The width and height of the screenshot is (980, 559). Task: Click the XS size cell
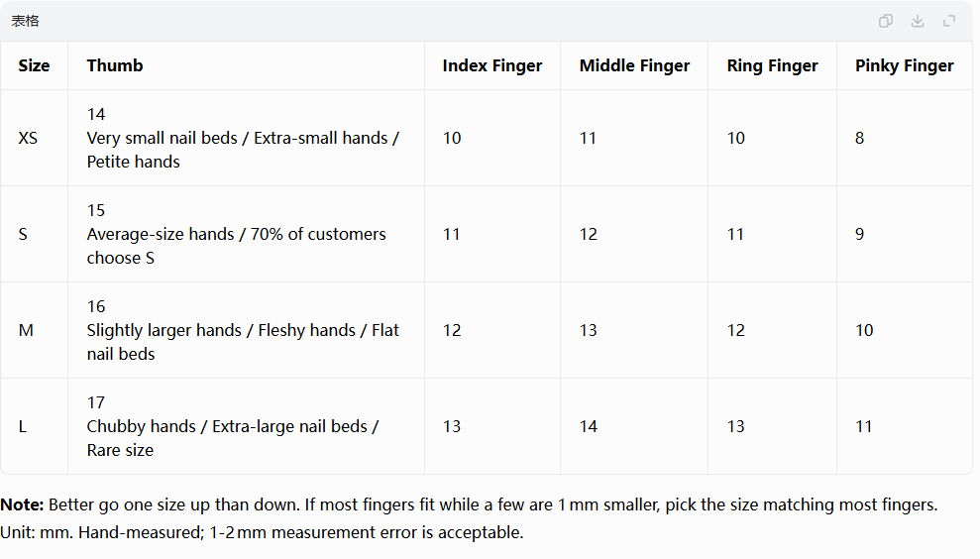click(x=34, y=138)
